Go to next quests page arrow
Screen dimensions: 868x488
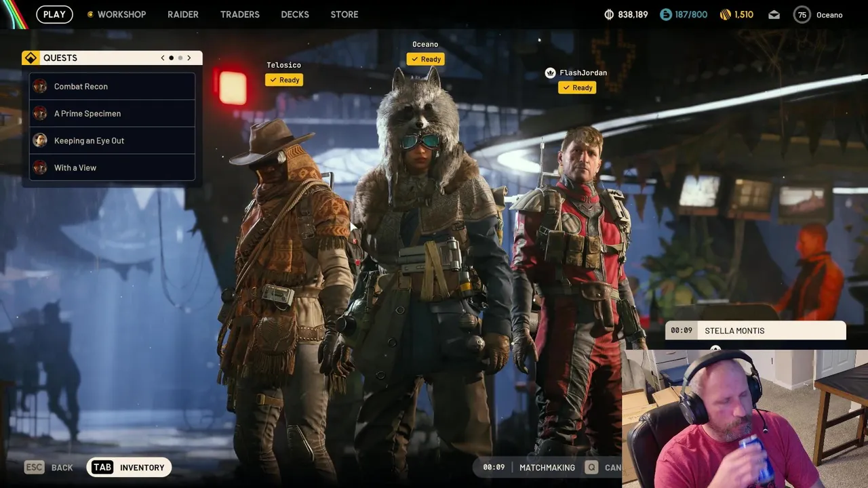tap(189, 58)
